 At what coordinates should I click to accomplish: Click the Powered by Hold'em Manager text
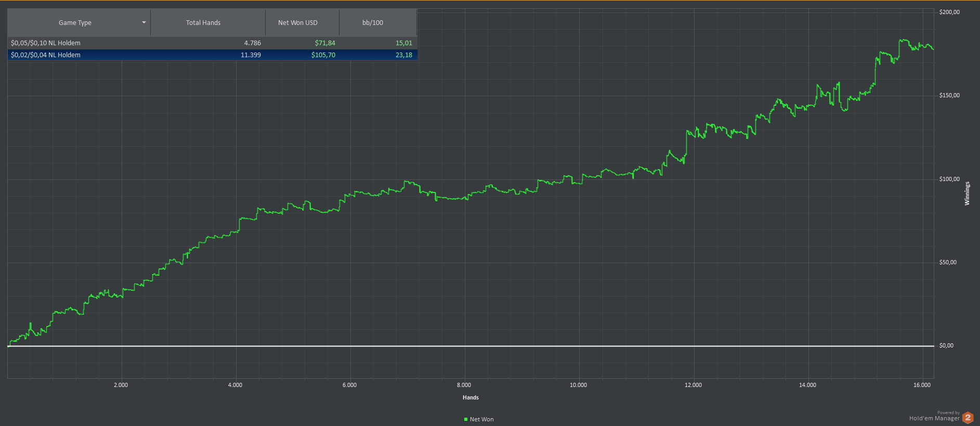[x=934, y=416]
